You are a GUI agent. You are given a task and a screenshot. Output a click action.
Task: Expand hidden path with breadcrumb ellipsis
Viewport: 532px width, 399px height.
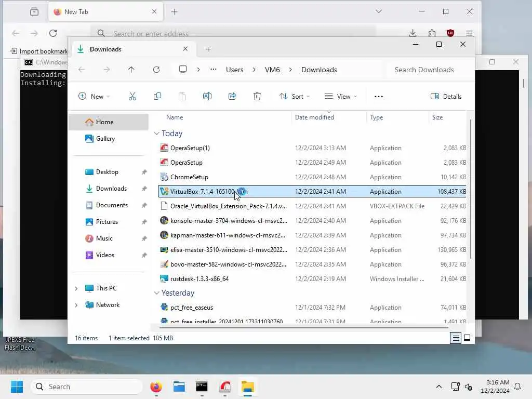[213, 70]
